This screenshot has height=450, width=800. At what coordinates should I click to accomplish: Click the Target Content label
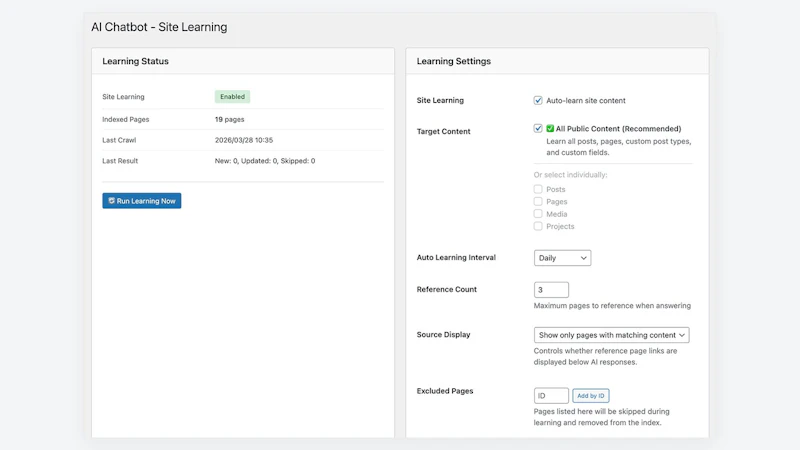click(443, 131)
